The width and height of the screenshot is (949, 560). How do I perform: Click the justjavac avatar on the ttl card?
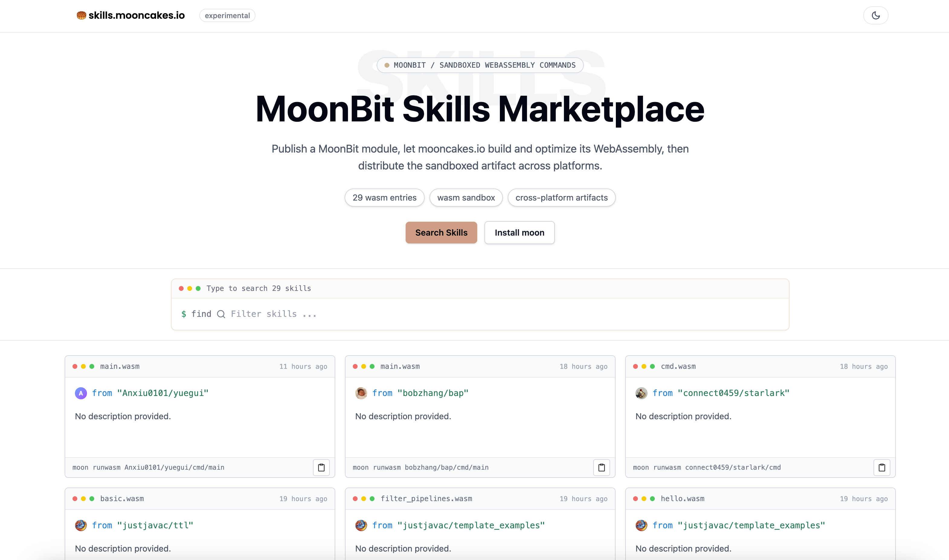[81, 525]
